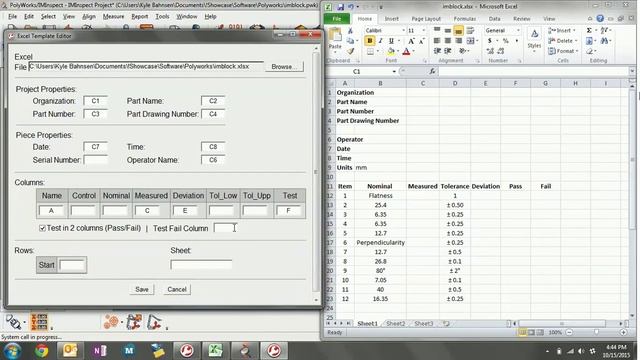Click the Zoom In plus button in Excel
The image size is (640, 360).
623,333
